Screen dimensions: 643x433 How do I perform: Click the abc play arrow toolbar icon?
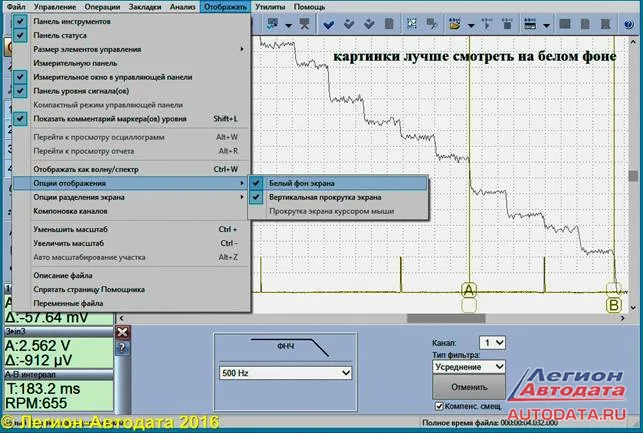point(487,24)
